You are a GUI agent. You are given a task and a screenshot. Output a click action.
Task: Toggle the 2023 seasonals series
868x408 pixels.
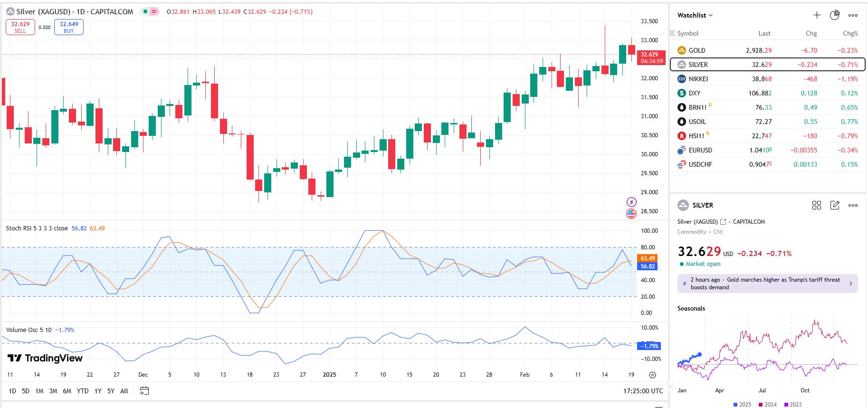click(x=792, y=404)
